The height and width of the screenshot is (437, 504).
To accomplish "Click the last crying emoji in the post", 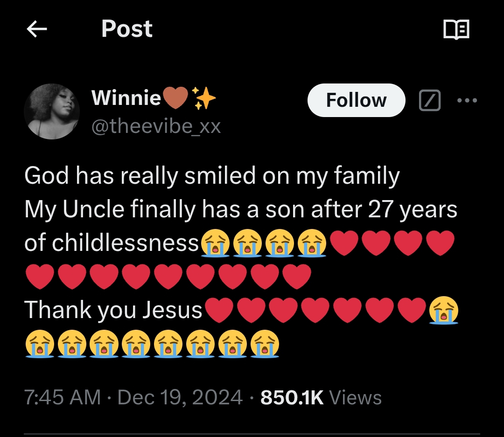I will 265,345.
